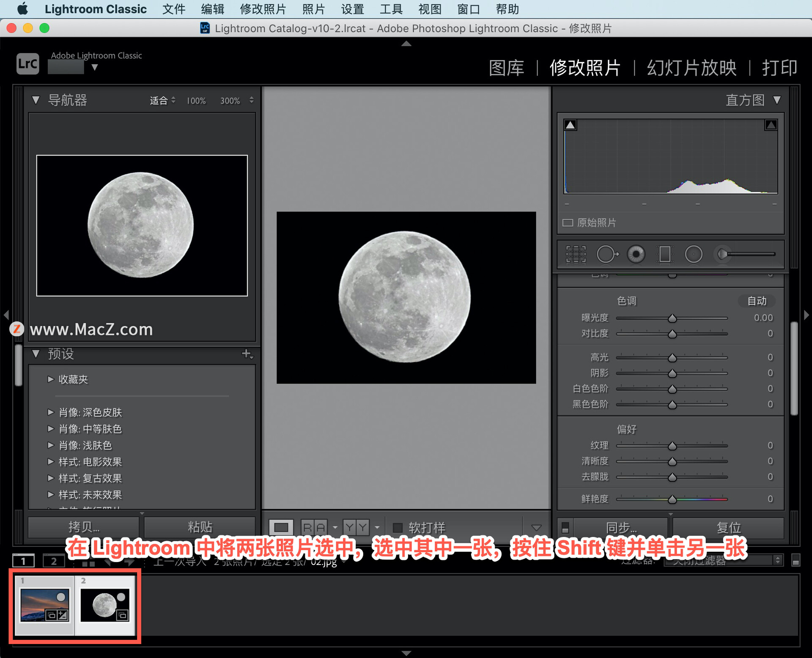The image size is (812, 658).
Task: Click the Loupe view button
Action: coord(281,527)
